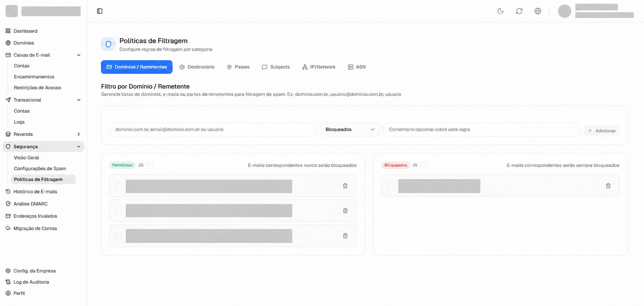Switch to the Países tab
644x306 pixels.
coord(238,67)
